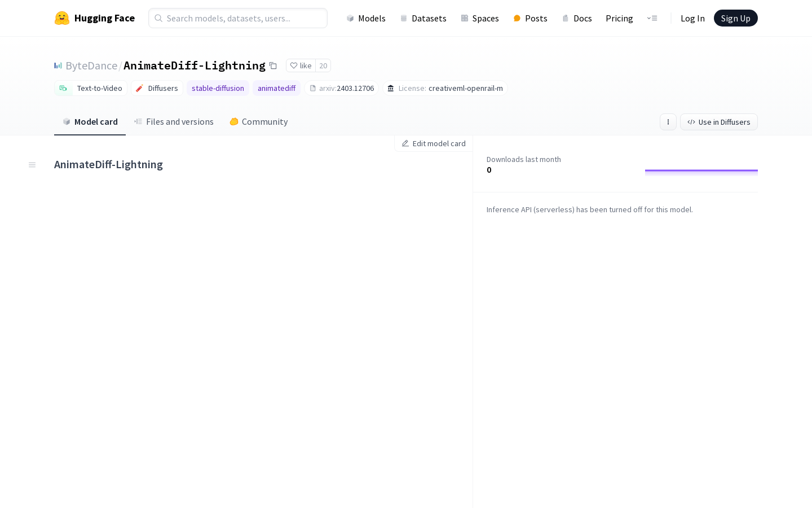This screenshot has width=812, height=508.
Task: Open the Community tab
Action: tap(258, 121)
